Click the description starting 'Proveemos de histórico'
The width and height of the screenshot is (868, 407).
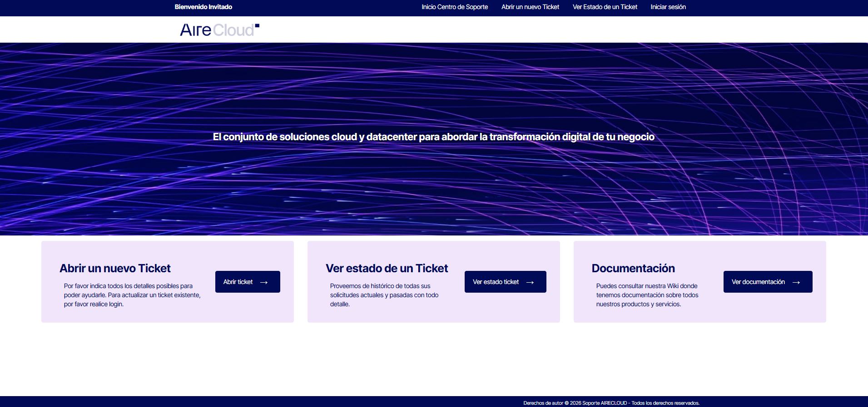pos(384,295)
